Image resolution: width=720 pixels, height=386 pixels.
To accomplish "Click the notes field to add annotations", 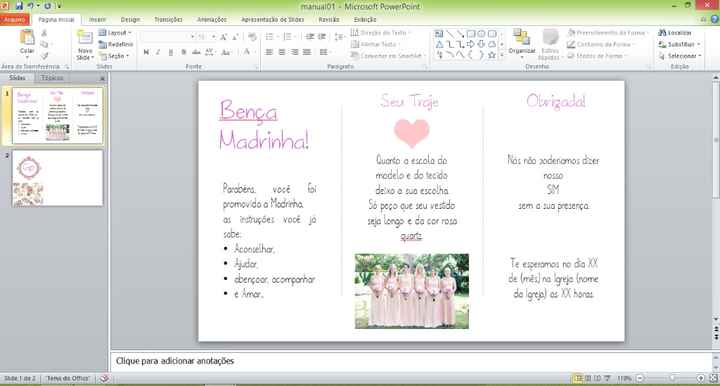I will tap(411, 361).
